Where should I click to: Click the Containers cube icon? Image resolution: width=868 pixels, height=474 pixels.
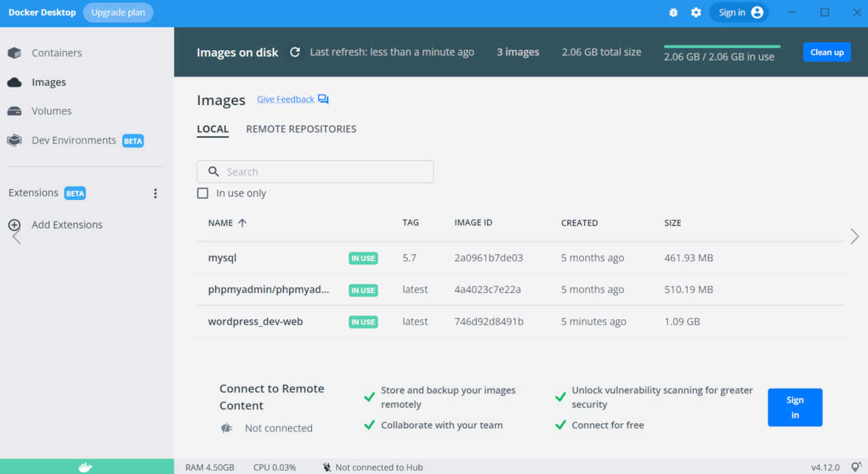pyautogui.click(x=14, y=53)
